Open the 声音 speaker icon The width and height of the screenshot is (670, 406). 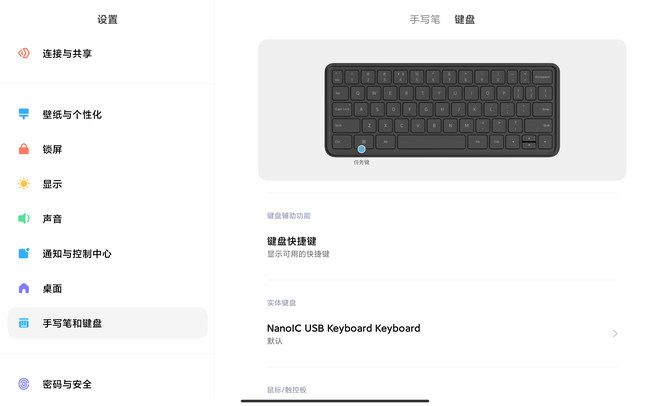click(x=24, y=218)
